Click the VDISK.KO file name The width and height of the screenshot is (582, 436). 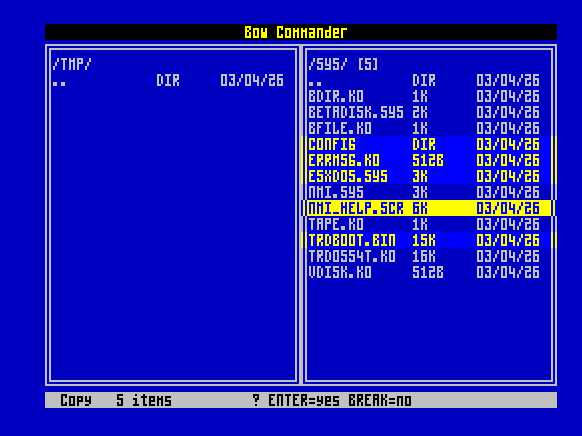(340, 272)
